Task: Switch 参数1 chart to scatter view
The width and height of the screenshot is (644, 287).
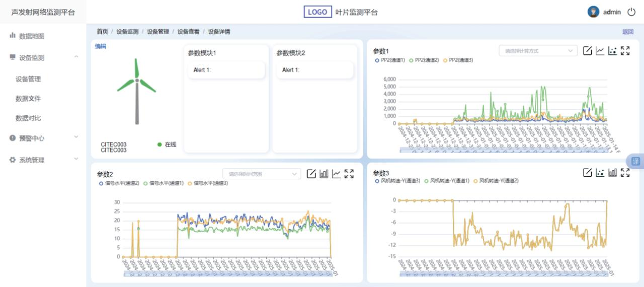Action: click(612, 50)
